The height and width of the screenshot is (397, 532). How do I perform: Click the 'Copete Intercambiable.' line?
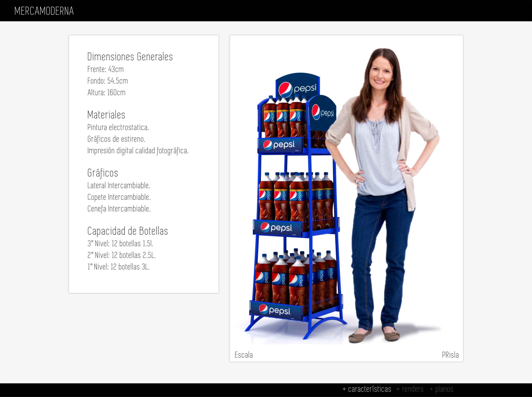pos(119,197)
